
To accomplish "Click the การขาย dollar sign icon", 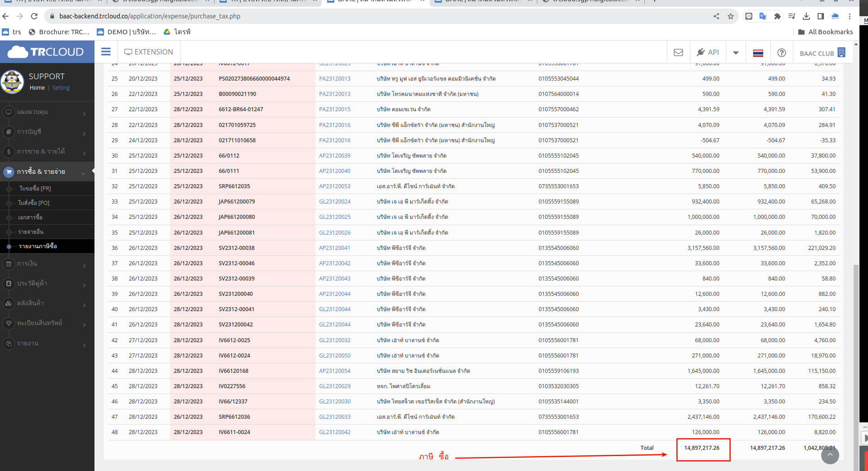I will (x=9, y=152).
